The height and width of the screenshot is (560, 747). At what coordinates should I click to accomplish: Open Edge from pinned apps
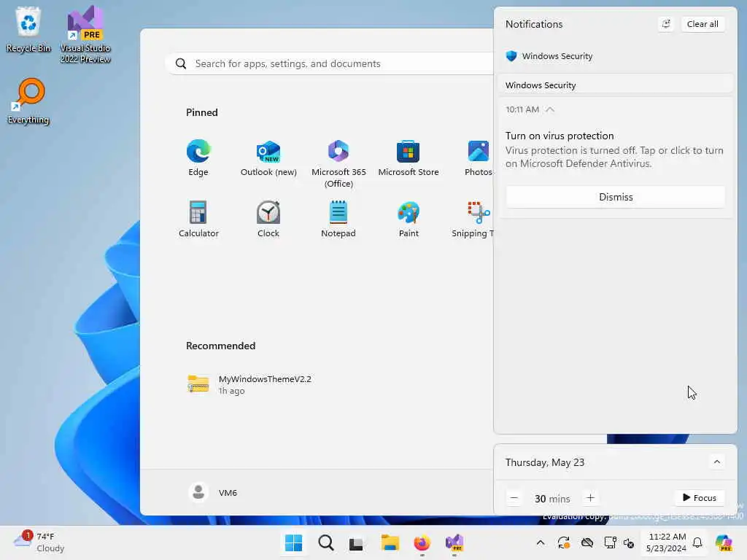point(198,158)
